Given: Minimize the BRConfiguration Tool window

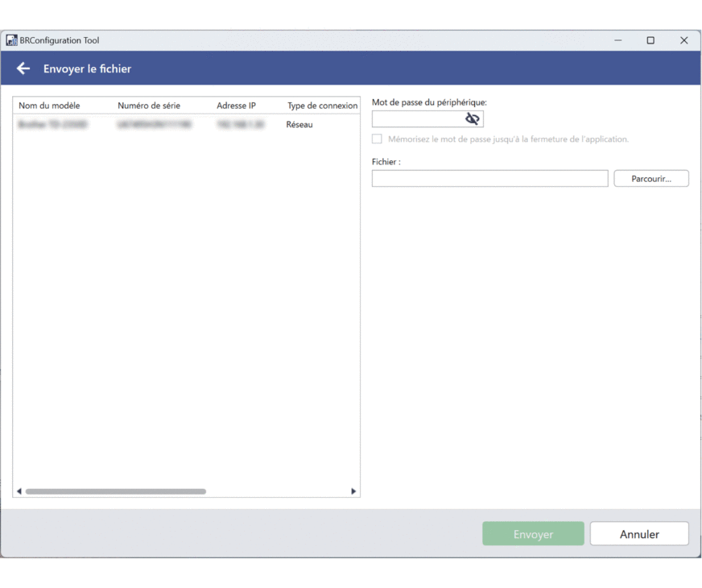Looking at the screenshot, I should (617, 40).
